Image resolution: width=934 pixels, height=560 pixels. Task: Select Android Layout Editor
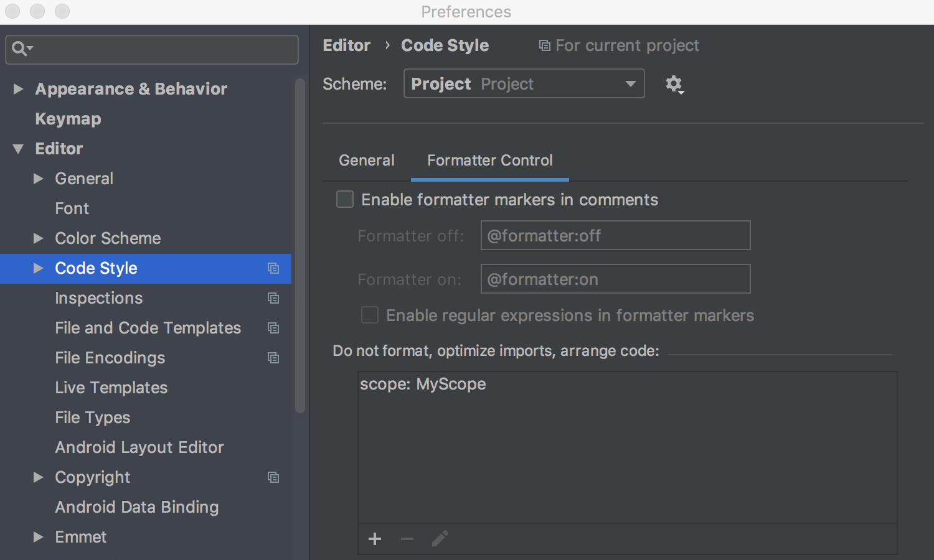pos(139,447)
